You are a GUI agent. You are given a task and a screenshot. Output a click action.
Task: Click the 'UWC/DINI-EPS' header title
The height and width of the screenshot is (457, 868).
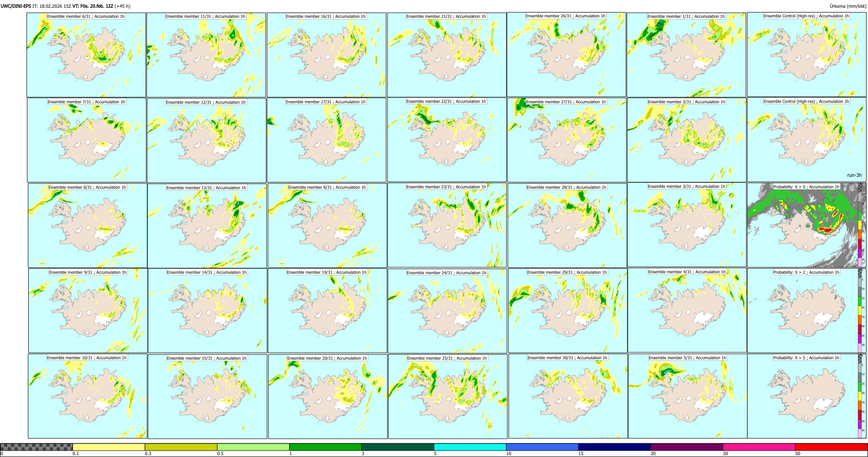click(x=16, y=6)
